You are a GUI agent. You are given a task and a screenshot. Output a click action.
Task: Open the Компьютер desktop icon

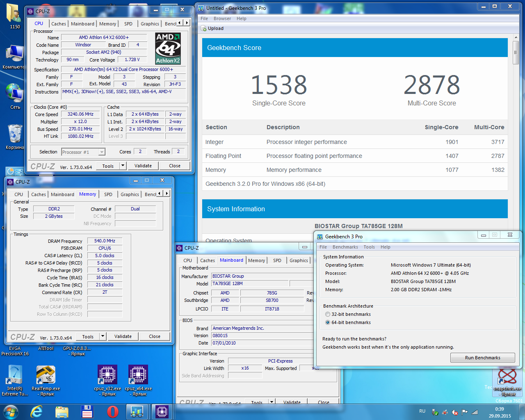coord(15,57)
